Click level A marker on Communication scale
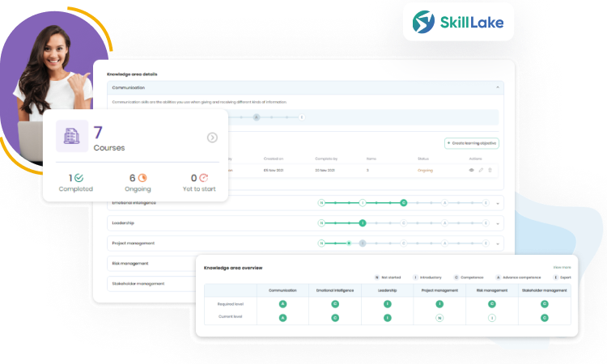607x364 pixels. click(x=257, y=117)
